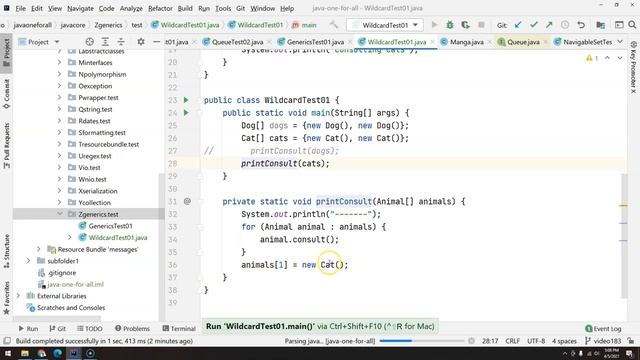Switch to the QueueTest02.java tab

click(x=237, y=42)
